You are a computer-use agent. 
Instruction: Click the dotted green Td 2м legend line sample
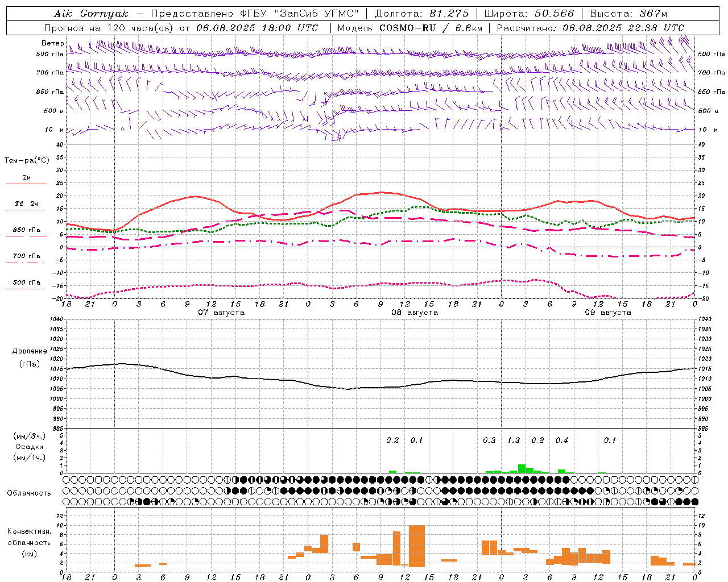click(25, 210)
